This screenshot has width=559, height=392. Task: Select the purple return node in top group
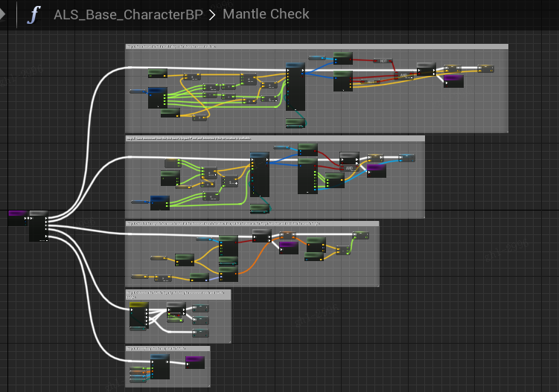coord(453,80)
